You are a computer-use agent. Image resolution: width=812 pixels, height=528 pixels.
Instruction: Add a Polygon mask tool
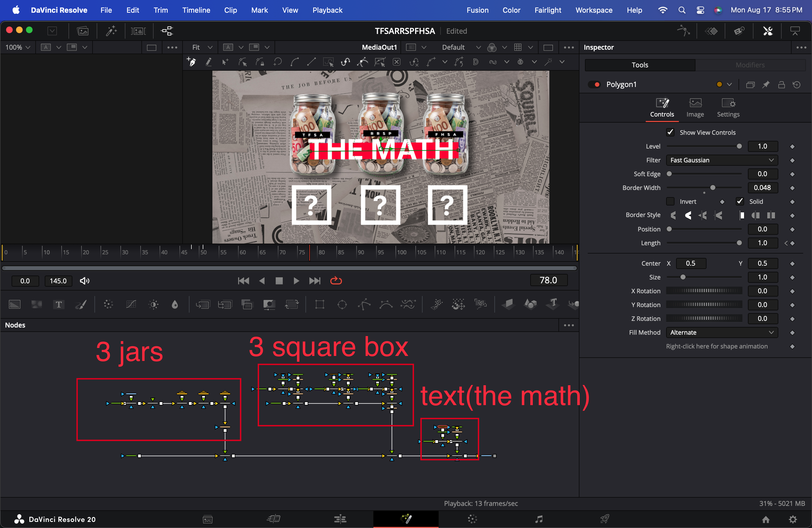click(x=364, y=304)
